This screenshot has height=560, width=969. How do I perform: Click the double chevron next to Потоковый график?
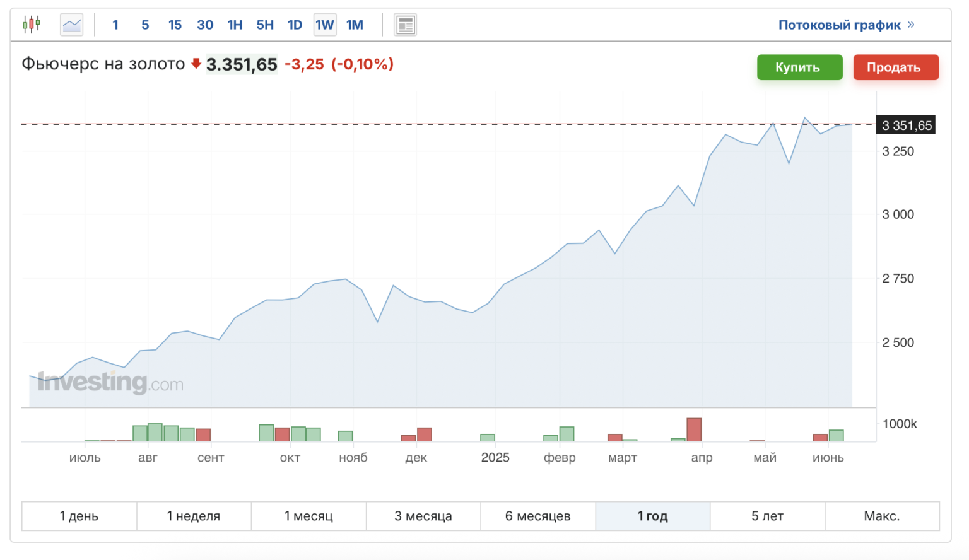[911, 25]
